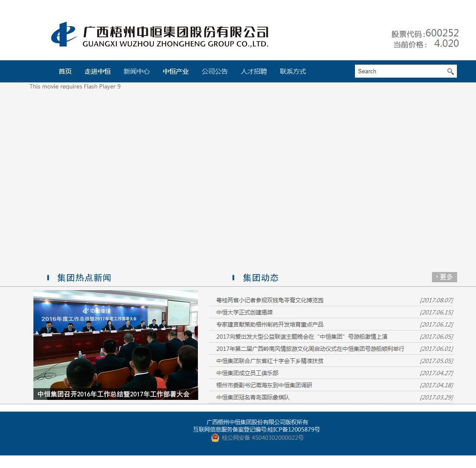Open news 中恒集团成立员工俱乐部
The width and height of the screenshot is (476, 468).
(247, 373)
